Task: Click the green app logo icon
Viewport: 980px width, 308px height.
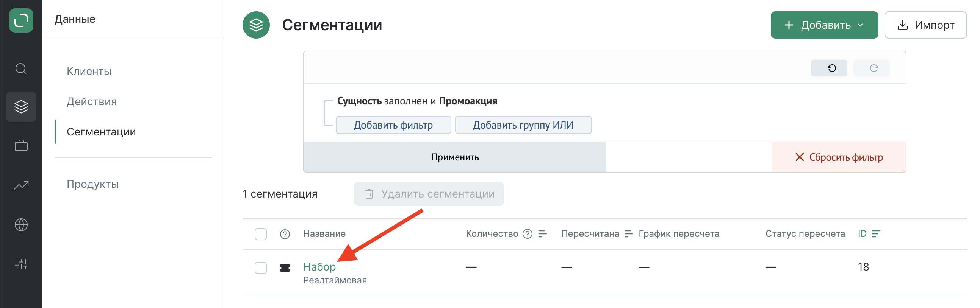Action: pos(21,20)
